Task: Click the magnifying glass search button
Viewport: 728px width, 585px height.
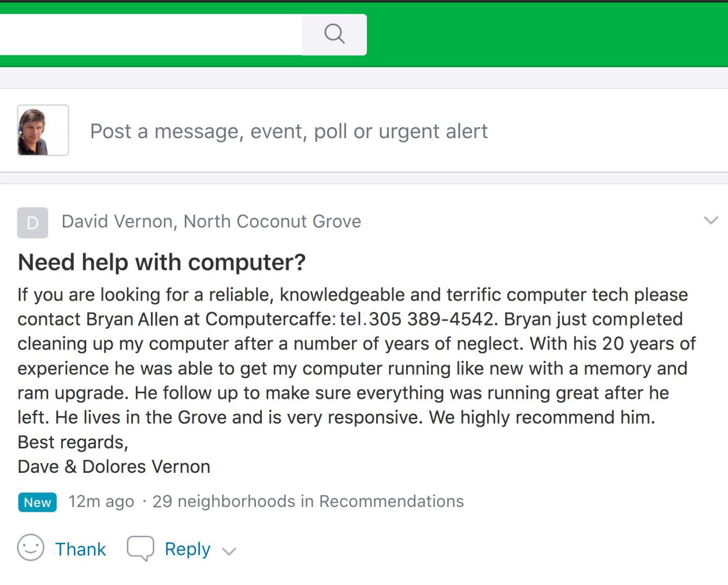Action: click(x=334, y=34)
